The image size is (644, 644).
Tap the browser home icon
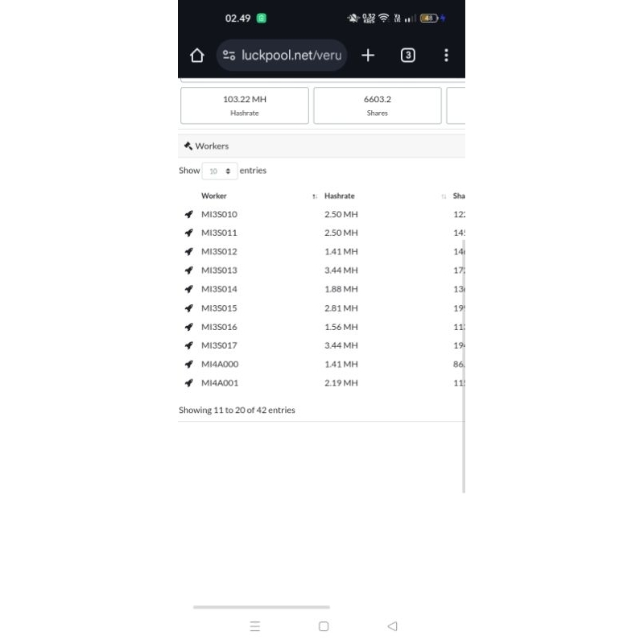point(196,55)
